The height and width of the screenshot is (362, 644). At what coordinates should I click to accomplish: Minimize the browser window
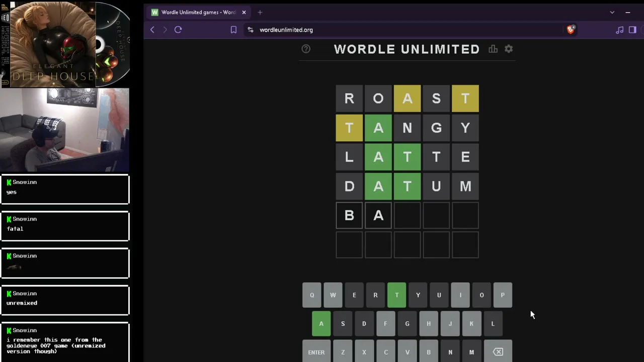pyautogui.click(x=628, y=12)
